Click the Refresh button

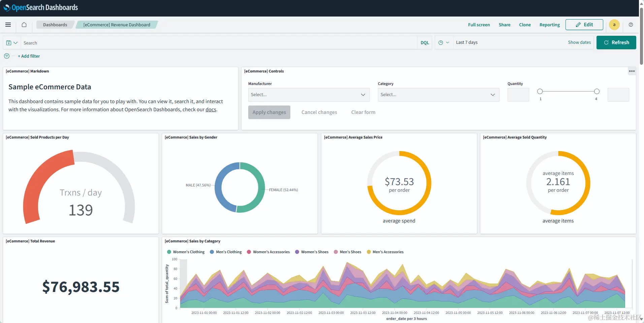point(616,42)
